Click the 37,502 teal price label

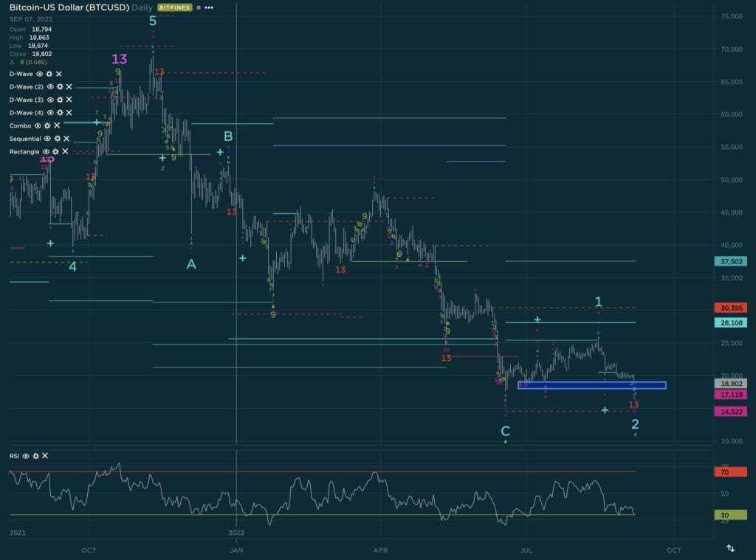pos(731,261)
